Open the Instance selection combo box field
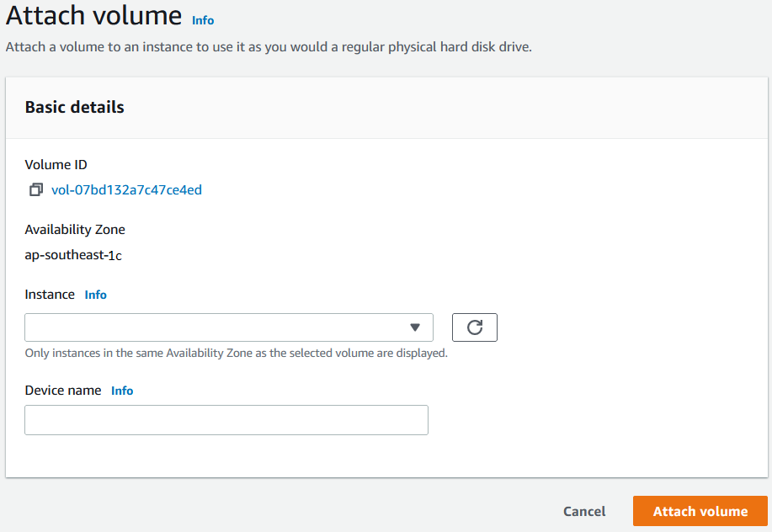This screenshot has height=532, width=772. [229, 327]
